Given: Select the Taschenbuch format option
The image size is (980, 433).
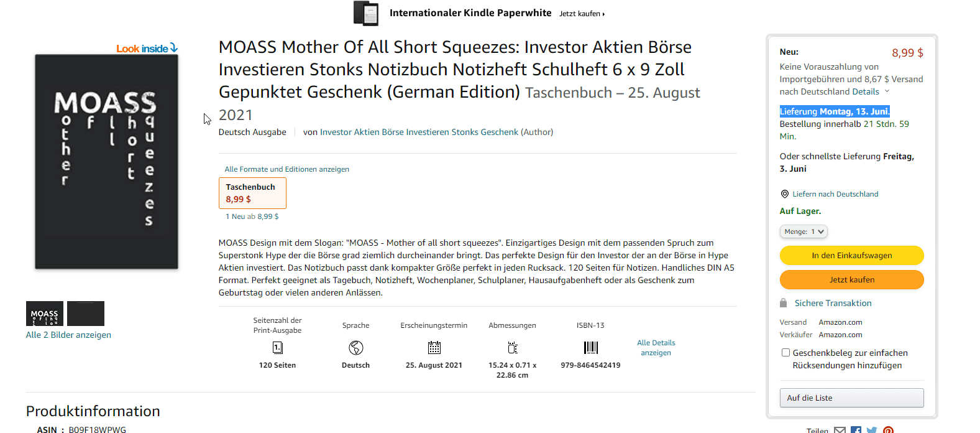Looking at the screenshot, I should click(x=252, y=193).
